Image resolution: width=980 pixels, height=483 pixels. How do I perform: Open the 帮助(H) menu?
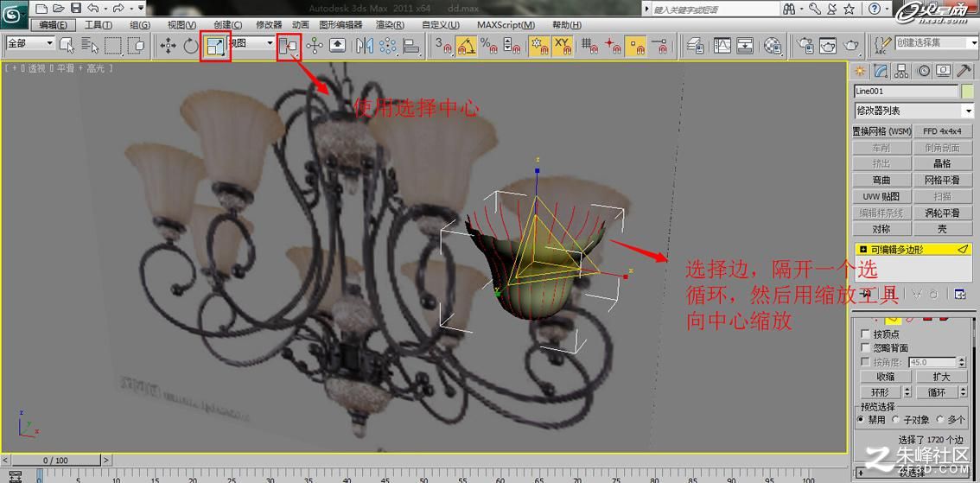tap(567, 25)
